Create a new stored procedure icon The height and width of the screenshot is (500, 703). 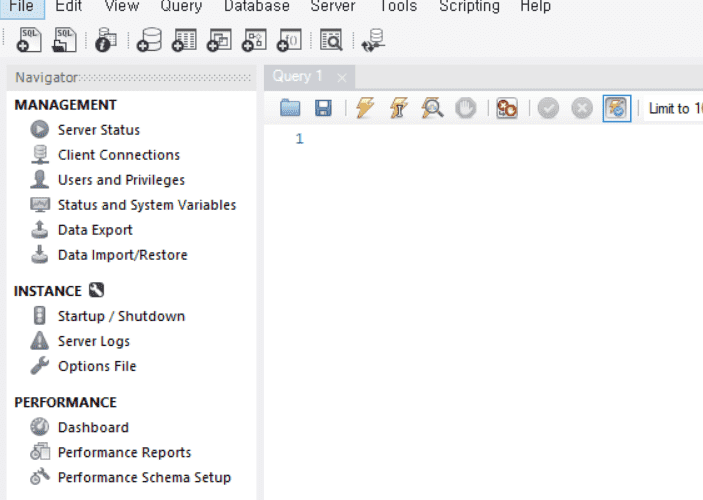[x=254, y=40]
